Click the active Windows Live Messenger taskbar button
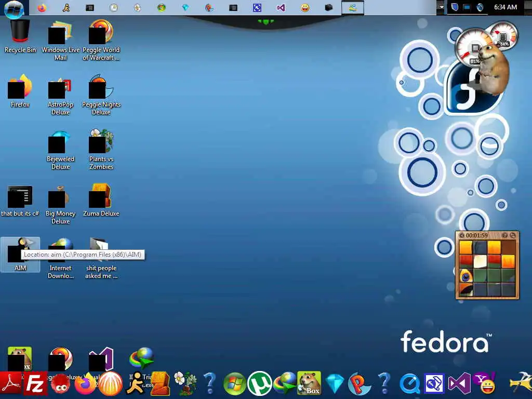Screen dimensions: 532x399 click(x=353, y=7)
